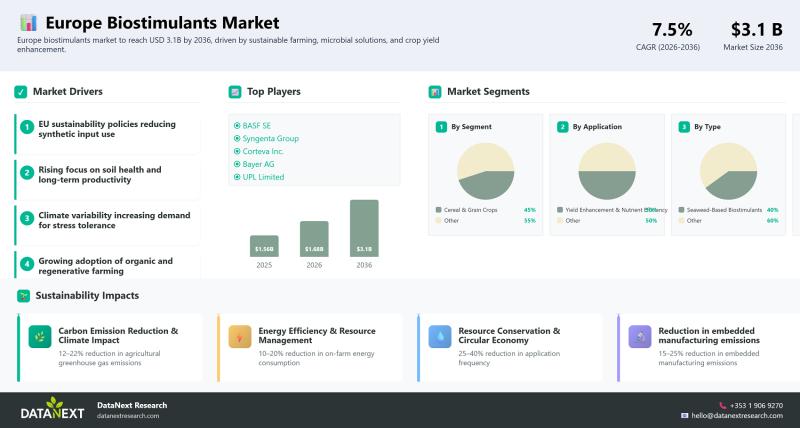Select the Carbon Emission Reduction card icon

coord(40,337)
